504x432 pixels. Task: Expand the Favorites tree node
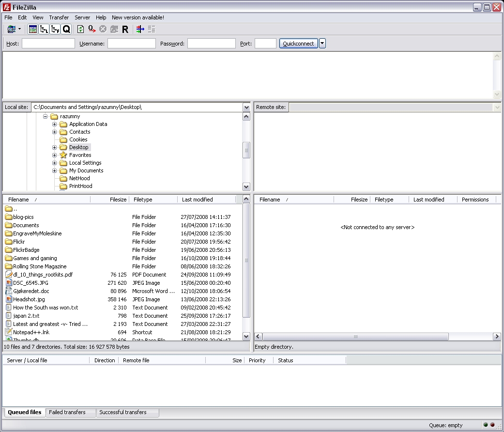[x=54, y=155]
